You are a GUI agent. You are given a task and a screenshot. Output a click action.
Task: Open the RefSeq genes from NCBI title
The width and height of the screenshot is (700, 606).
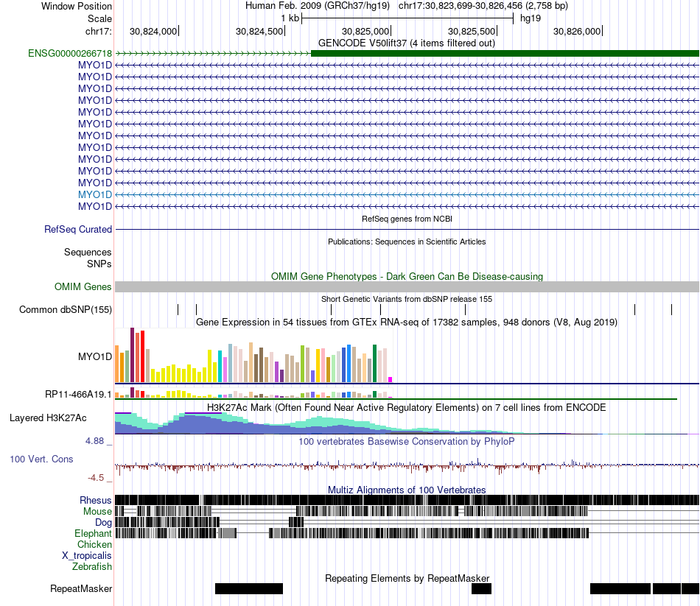[x=407, y=219]
